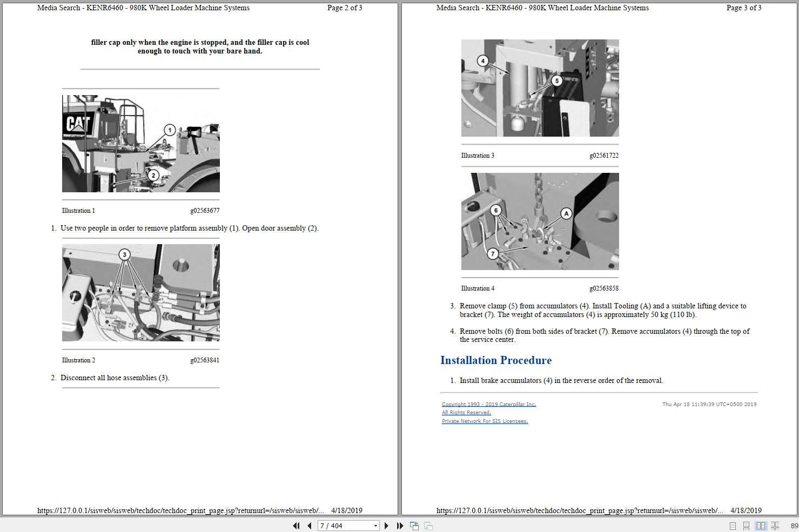Enable continuous scrolling layout
The height and width of the screenshot is (532, 799).
(747, 525)
